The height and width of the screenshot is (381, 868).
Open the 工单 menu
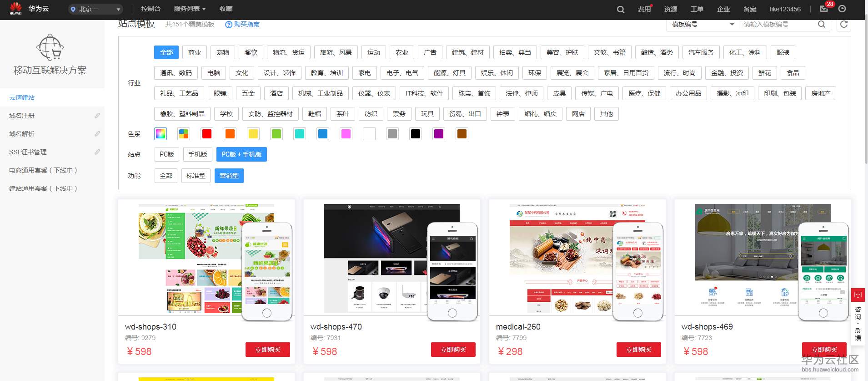coord(697,9)
